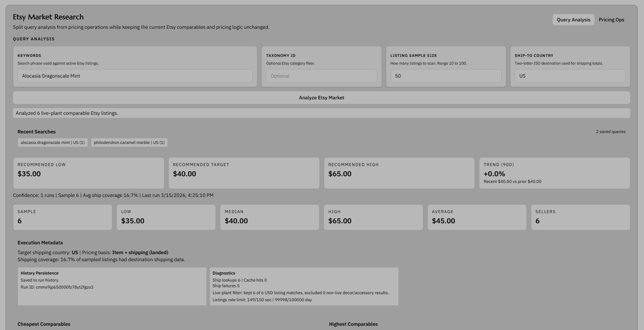
Task: Open the Trend (90D) card
Action: [x=555, y=173]
